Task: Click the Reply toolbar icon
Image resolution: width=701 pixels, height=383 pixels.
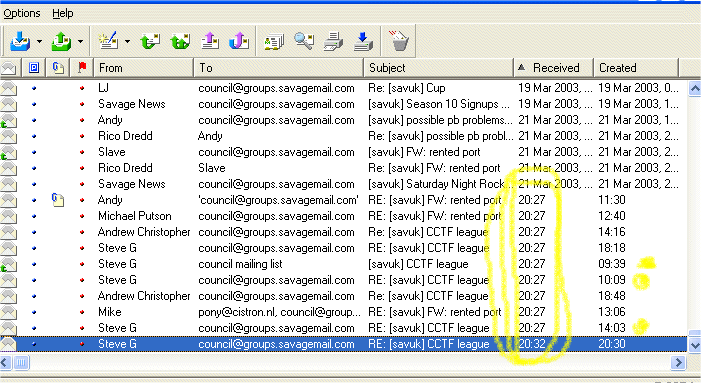Action: tap(150, 41)
